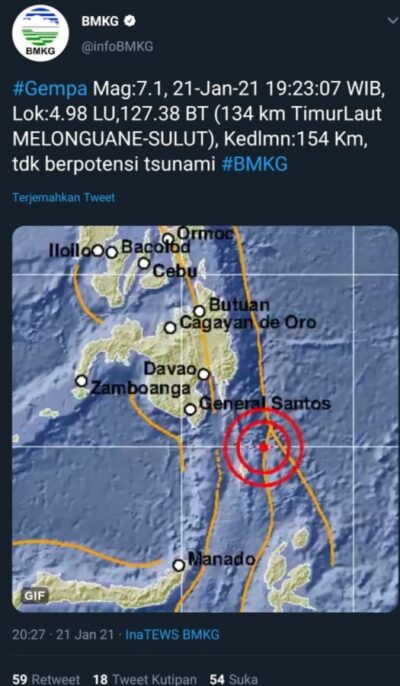The height and width of the screenshot is (686, 400).
Task: Open the @infoBMKG handle
Action: pos(117,47)
